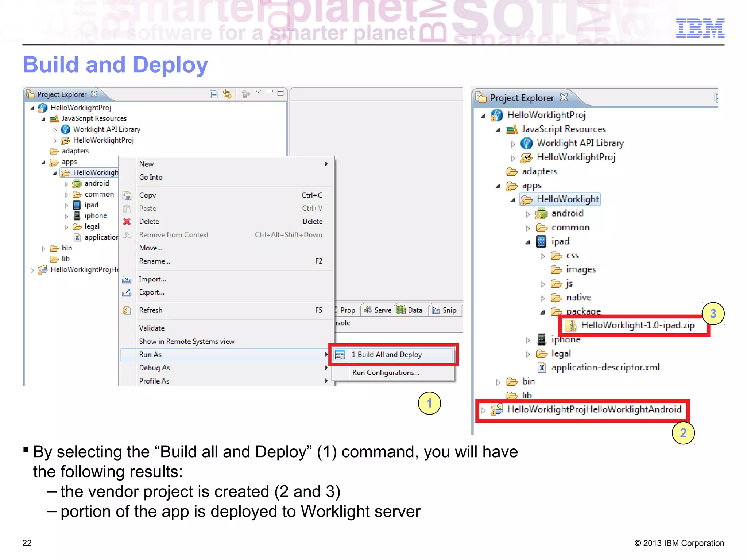The height and width of the screenshot is (560, 747).
Task: Collapse package folder under ipad
Action: click(542, 312)
